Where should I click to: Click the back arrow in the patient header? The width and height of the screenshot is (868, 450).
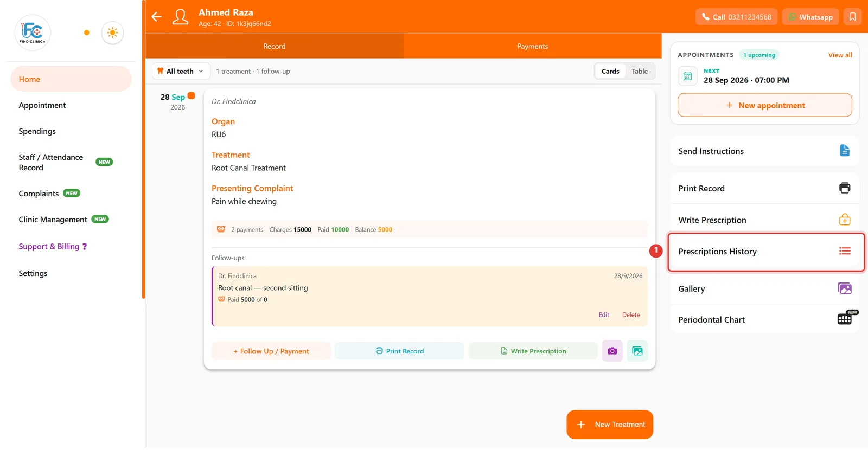point(157,17)
